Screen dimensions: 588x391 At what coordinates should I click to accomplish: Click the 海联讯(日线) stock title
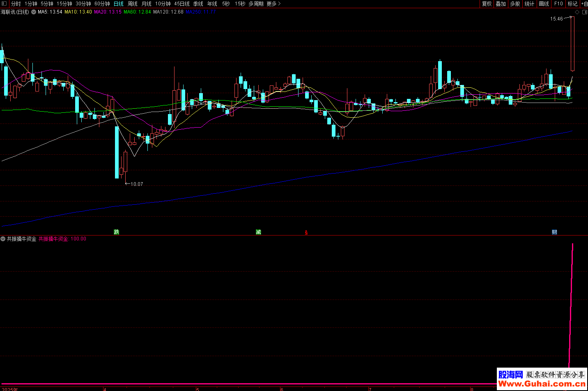click(x=15, y=12)
